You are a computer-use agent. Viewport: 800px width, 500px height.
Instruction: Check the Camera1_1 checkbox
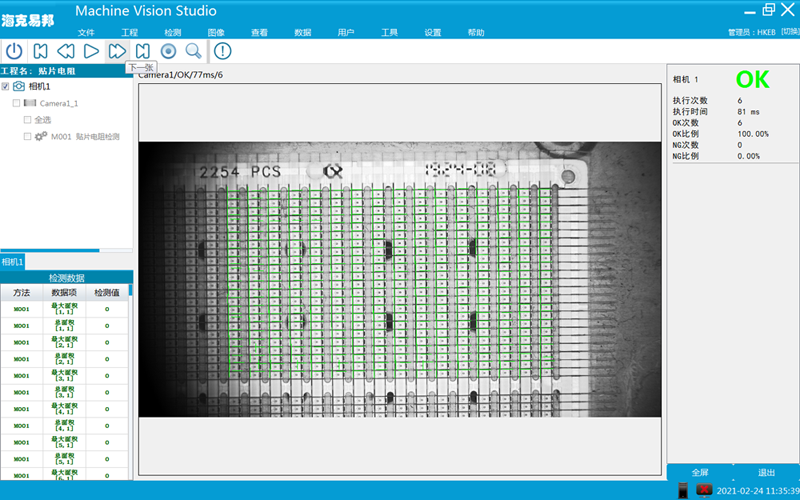[16, 103]
